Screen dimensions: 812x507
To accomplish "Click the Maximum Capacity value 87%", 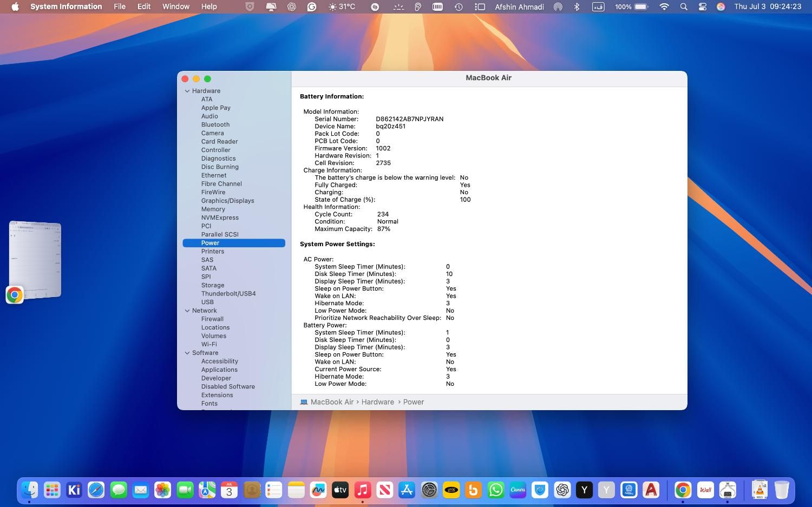I will 384,229.
